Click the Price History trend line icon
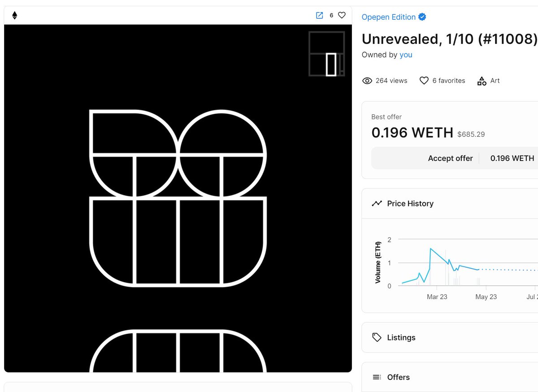This screenshot has height=392, width=538. tap(377, 204)
